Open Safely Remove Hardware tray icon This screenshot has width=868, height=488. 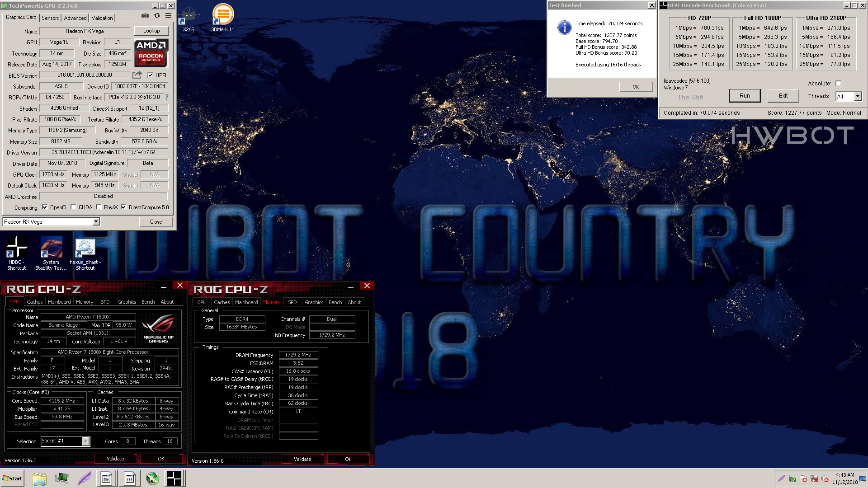coord(792,479)
